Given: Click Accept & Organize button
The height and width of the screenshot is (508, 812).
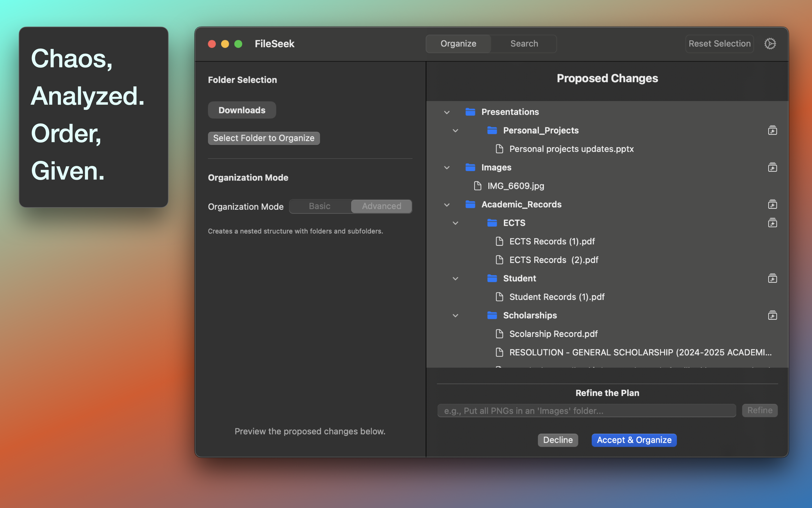Looking at the screenshot, I should pos(634,440).
